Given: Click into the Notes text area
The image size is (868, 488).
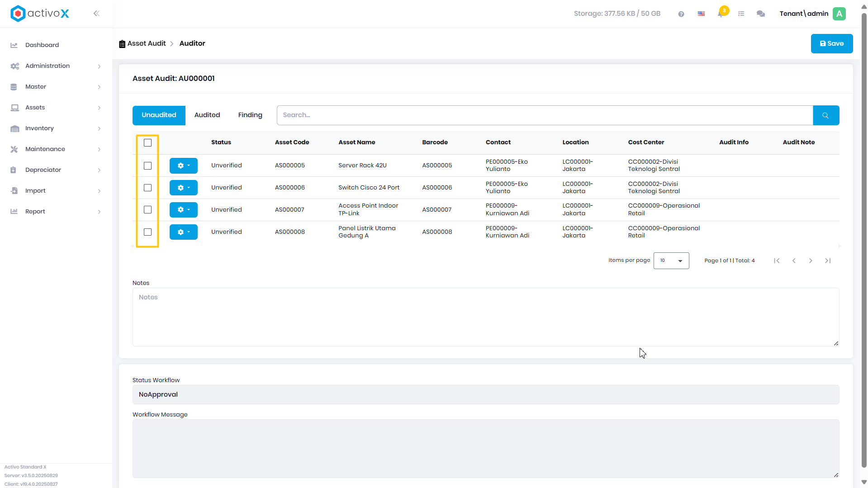Looking at the screenshot, I should click(x=485, y=317).
